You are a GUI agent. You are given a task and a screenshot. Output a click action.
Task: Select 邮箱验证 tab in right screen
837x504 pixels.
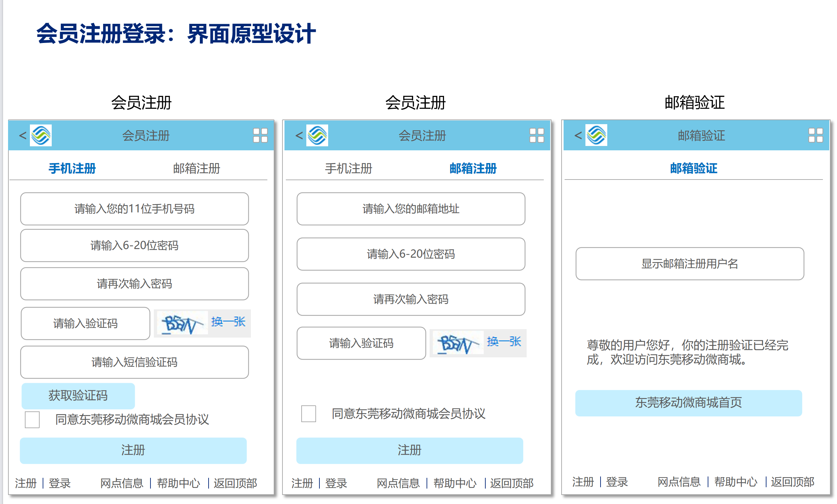click(x=694, y=168)
